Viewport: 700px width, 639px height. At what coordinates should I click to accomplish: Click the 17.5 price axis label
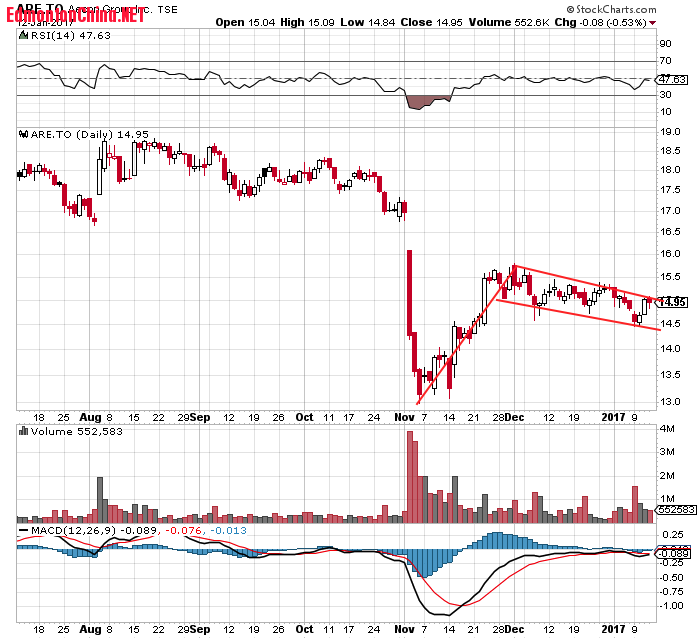(x=670, y=190)
